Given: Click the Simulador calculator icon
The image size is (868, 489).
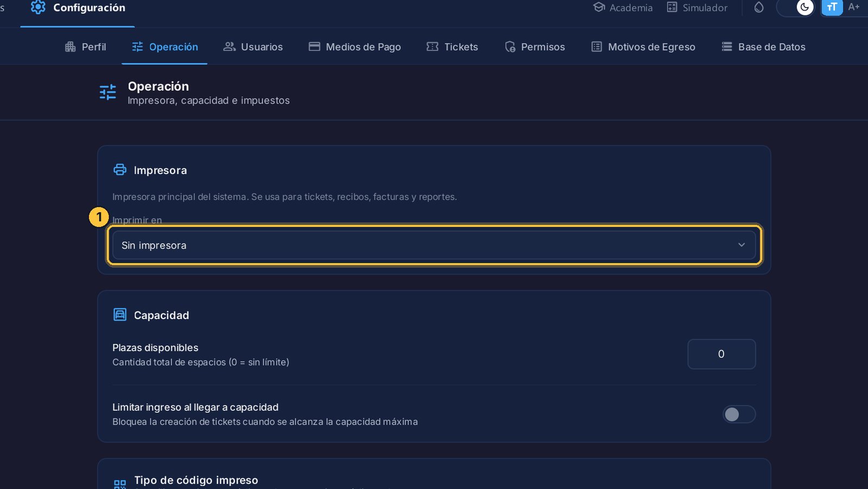Looking at the screenshot, I should click(672, 7).
